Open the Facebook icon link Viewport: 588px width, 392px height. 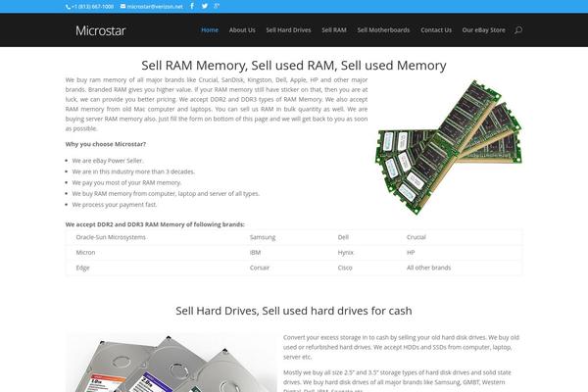point(192,6)
